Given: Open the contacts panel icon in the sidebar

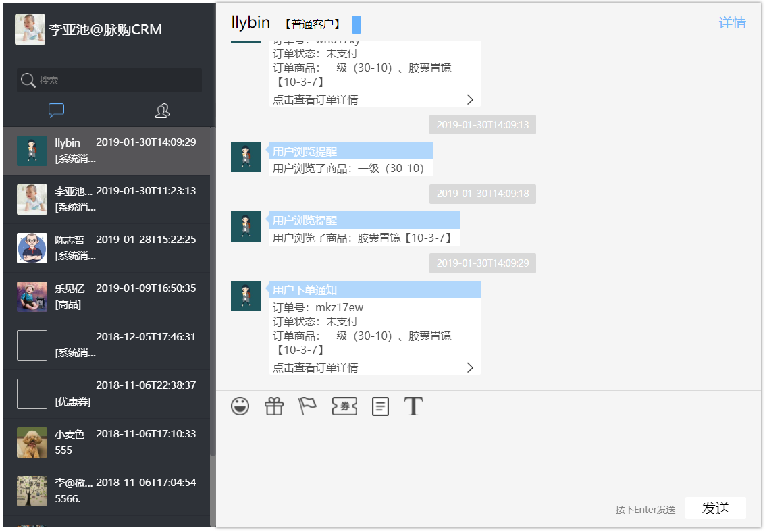Looking at the screenshot, I should (162, 110).
